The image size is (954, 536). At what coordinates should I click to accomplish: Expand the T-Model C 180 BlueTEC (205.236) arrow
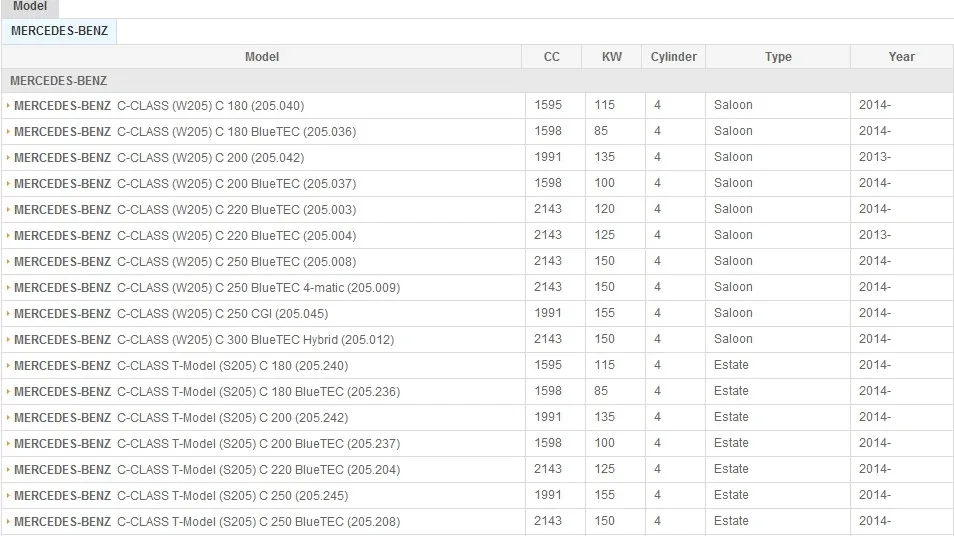pyautogui.click(x=8, y=391)
